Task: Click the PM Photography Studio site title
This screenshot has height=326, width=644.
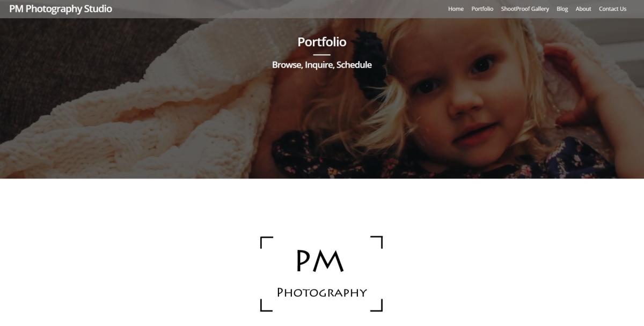Action: coord(61,9)
